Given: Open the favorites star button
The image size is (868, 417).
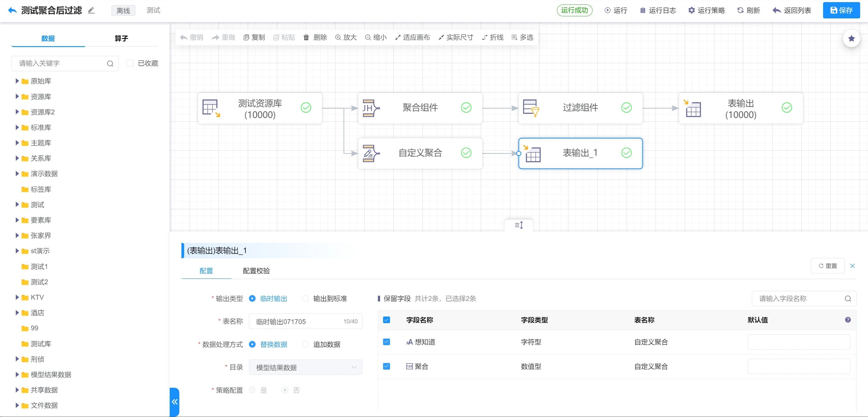Looking at the screenshot, I should [851, 38].
